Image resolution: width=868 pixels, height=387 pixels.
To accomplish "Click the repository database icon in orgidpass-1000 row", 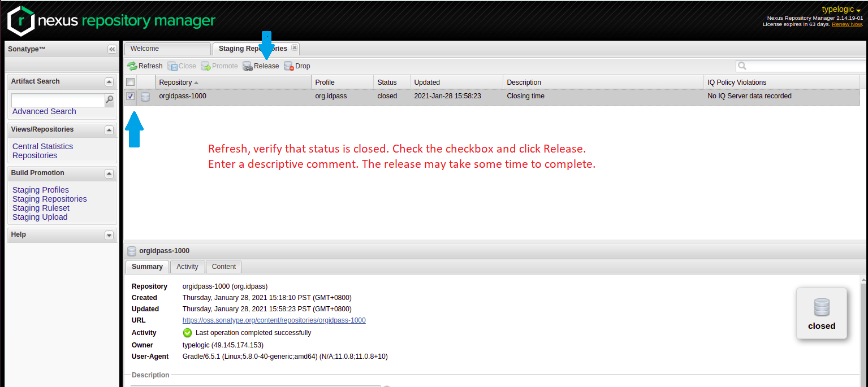I will [145, 97].
